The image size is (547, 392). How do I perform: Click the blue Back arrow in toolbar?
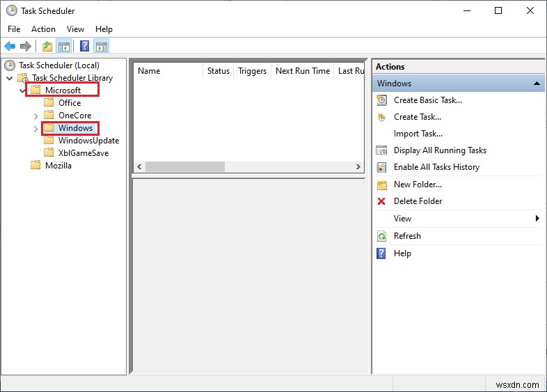[x=10, y=46]
